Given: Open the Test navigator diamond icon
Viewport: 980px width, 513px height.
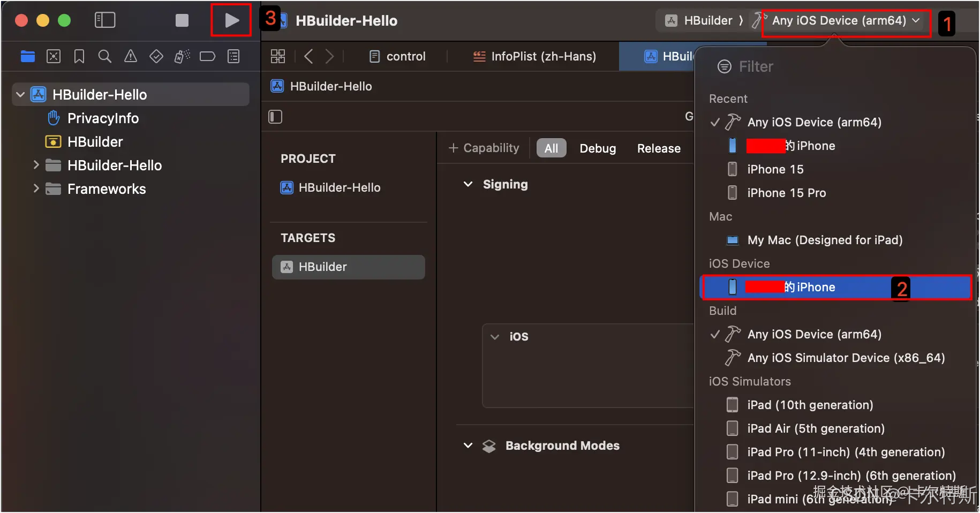Looking at the screenshot, I should [156, 56].
